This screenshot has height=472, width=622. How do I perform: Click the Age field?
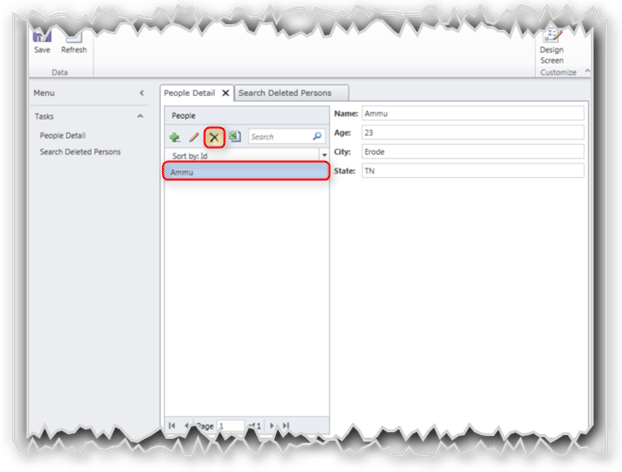pos(472,132)
